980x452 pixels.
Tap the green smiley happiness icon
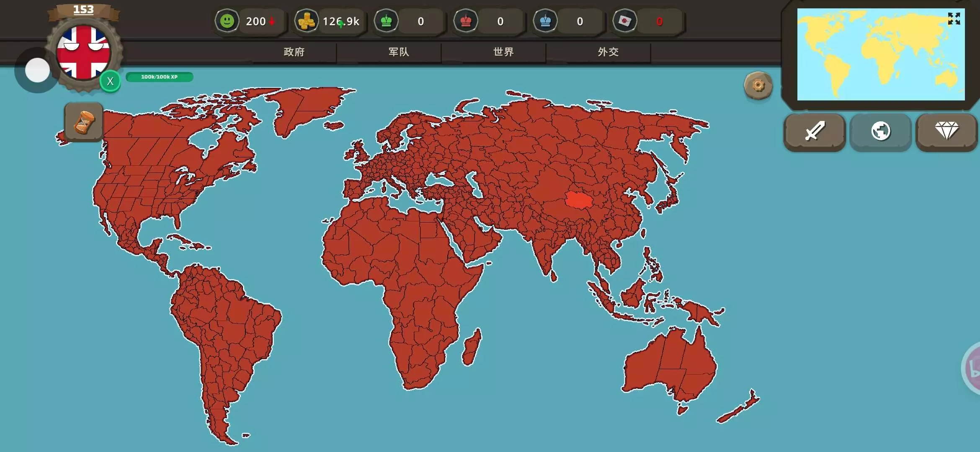point(227,21)
